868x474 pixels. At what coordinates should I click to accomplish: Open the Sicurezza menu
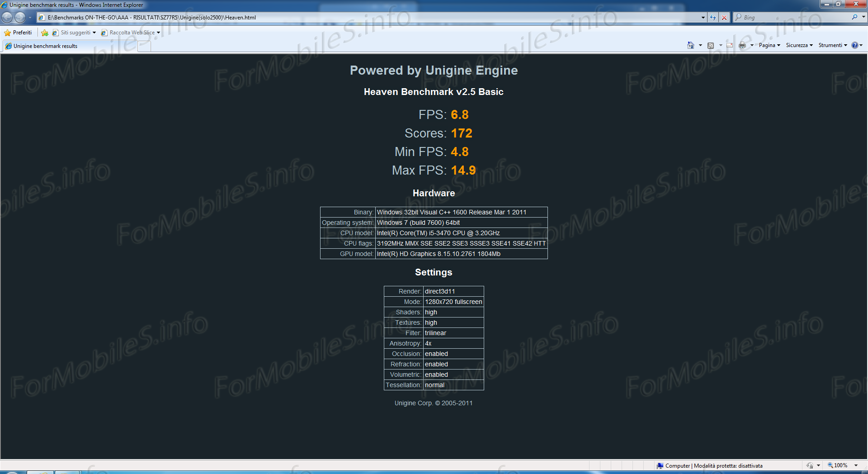799,45
